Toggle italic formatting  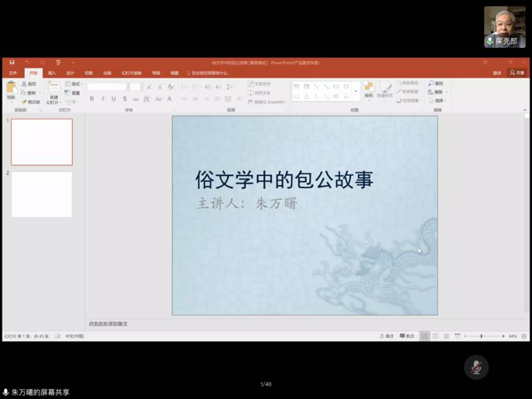click(103, 98)
